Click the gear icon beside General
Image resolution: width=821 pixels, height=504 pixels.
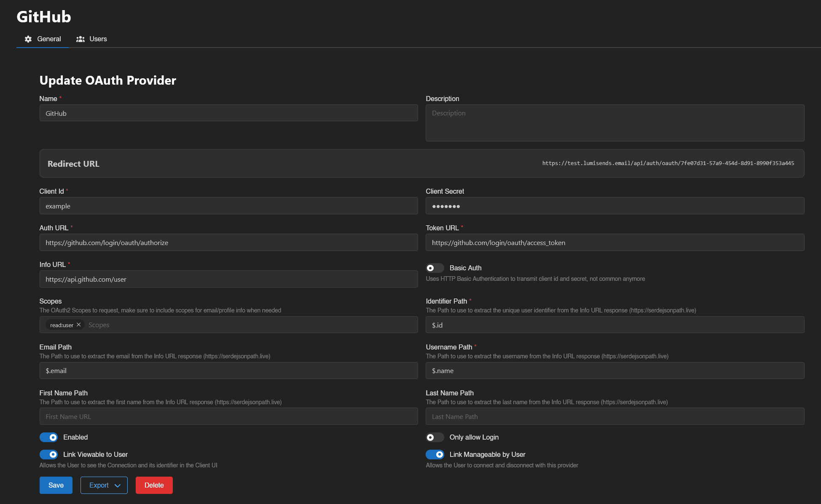point(28,39)
